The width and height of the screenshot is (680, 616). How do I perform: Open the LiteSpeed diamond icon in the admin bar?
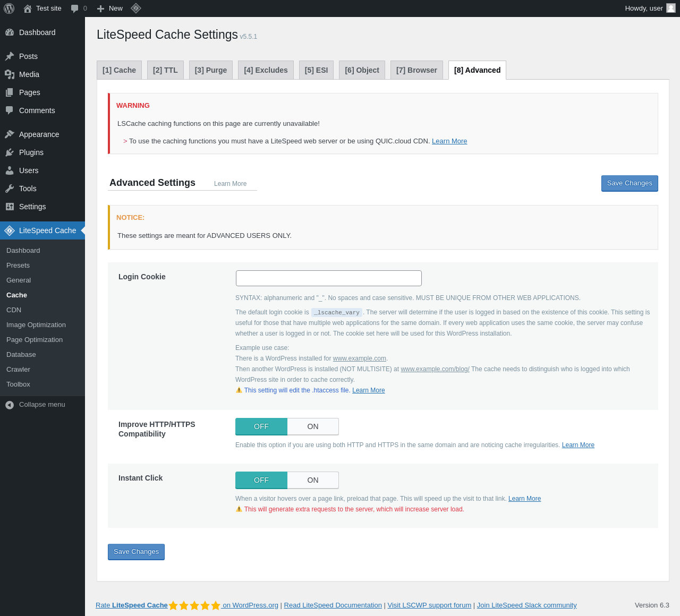[x=136, y=8]
